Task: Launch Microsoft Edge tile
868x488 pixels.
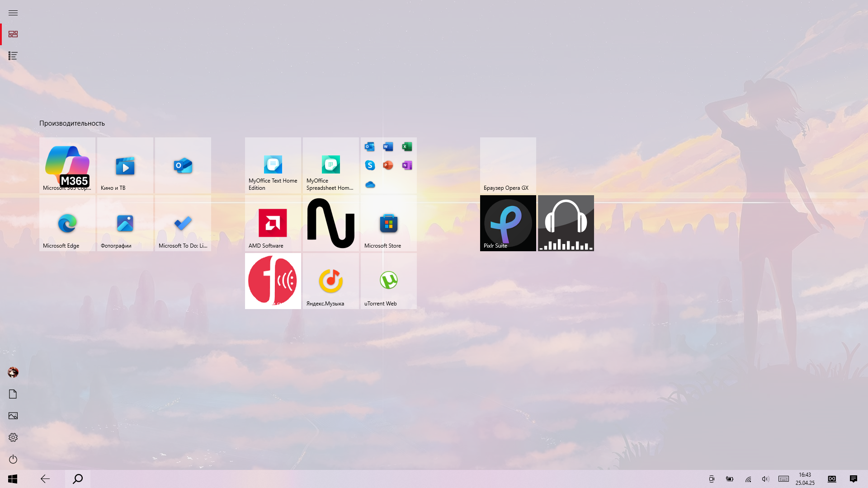Action: click(x=67, y=223)
